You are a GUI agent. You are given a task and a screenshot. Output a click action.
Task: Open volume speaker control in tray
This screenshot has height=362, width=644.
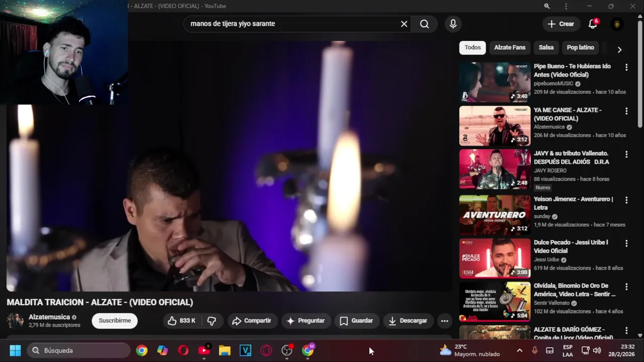point(597,350)
